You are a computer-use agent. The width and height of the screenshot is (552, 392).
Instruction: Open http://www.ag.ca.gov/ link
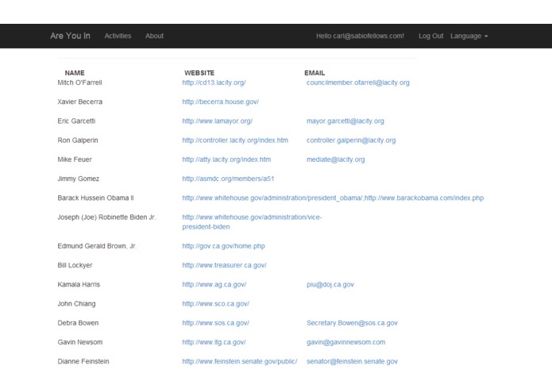pos(214,284)
